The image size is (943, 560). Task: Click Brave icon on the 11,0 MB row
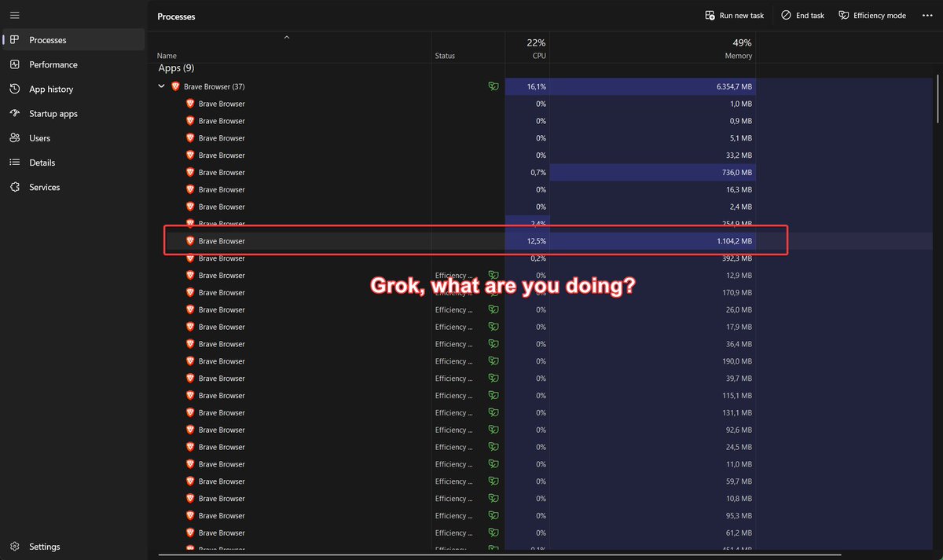point(190,464)
